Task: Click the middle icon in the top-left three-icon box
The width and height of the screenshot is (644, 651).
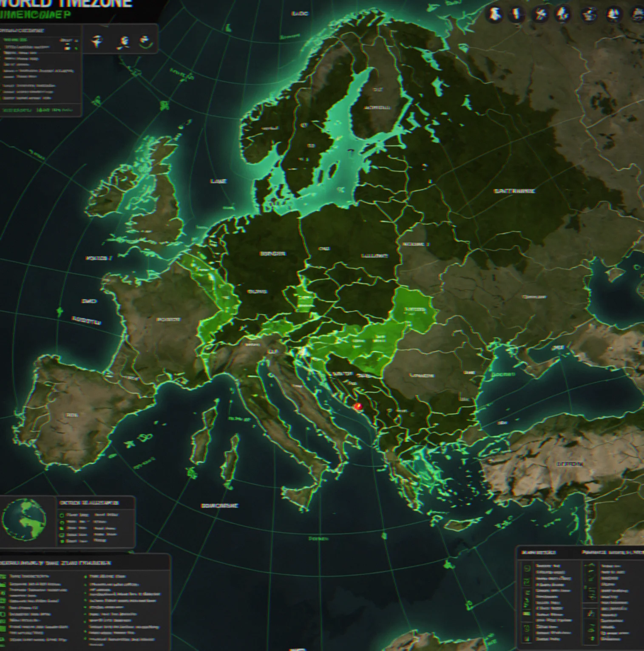Action: pyautogui.click(x=123, y=42)
